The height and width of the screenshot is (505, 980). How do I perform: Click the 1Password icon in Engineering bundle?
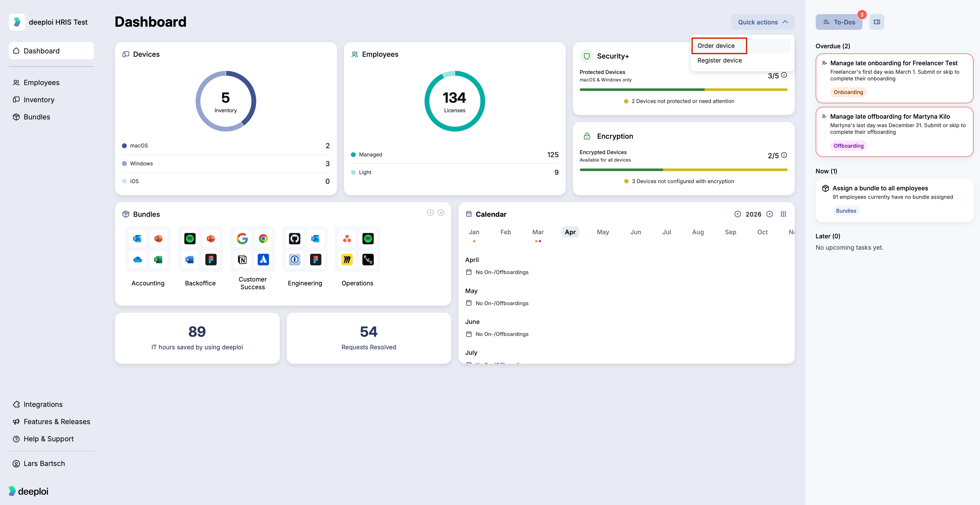pos(294,260)
